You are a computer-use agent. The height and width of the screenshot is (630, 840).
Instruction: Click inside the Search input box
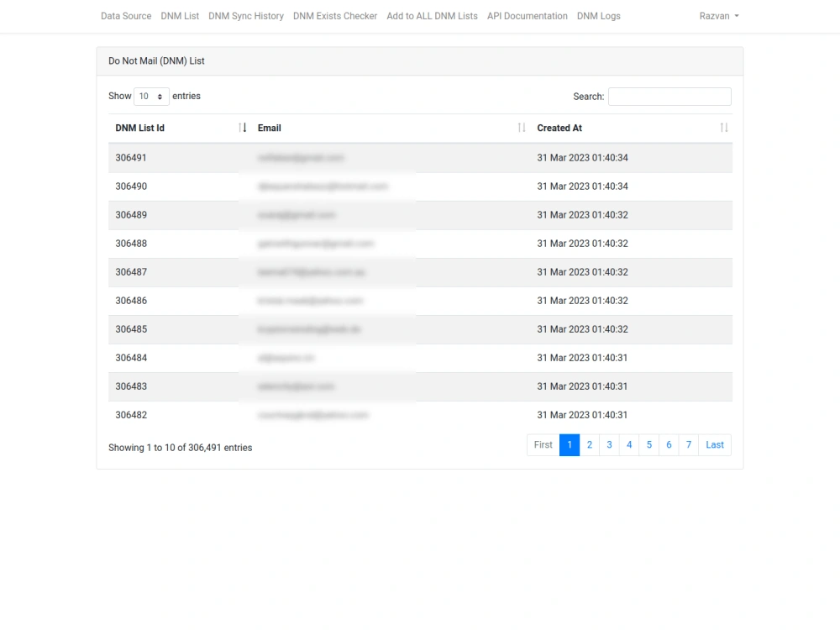pos(669,96)
